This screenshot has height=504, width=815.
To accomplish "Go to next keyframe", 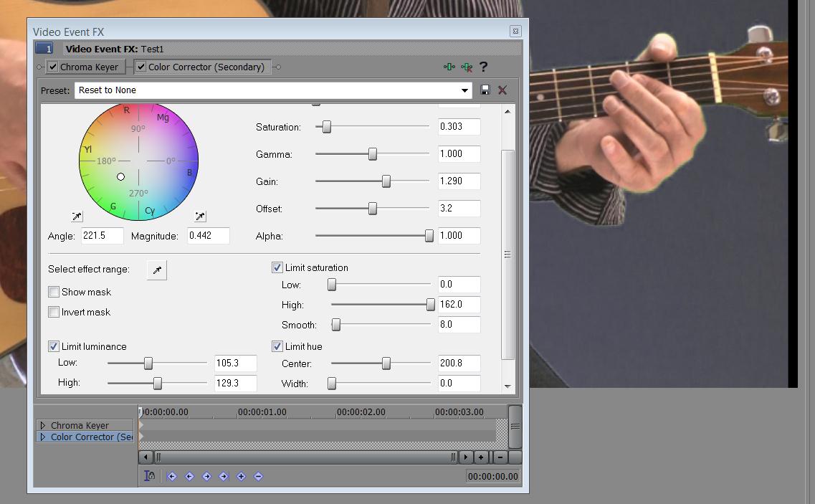I will click(x=206, y=477).
